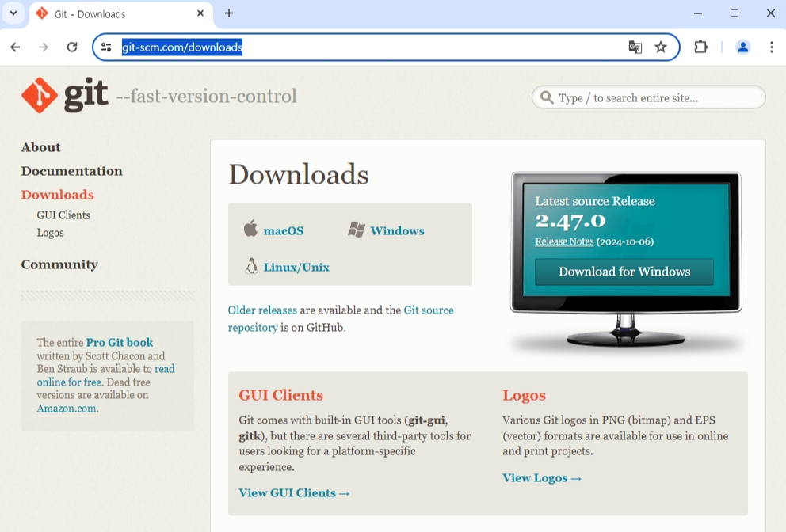786x532 pixels.
Task: Click the macOS download link
Action: pos(283,230)
